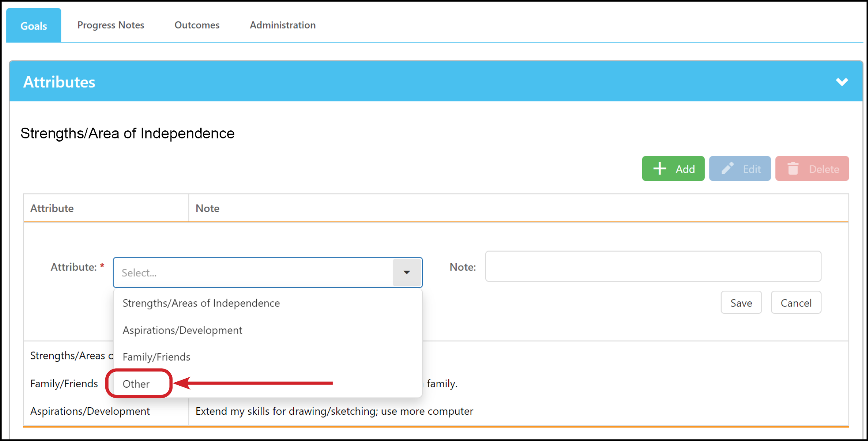The image size is (868, 441).
Task: Click the Save button
Action: (x=741, y=303)
